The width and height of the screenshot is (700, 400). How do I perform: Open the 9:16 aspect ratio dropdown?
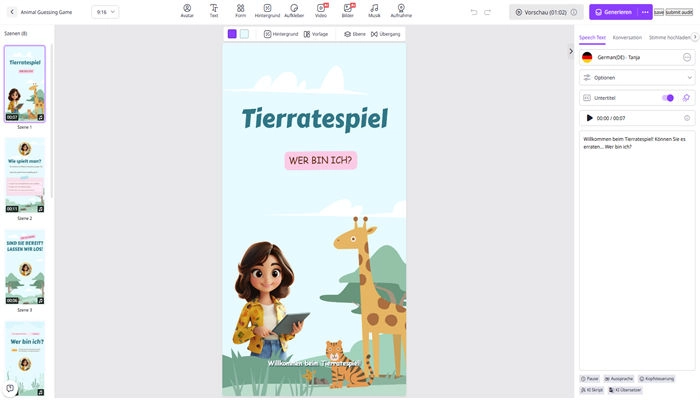[104, 12]
